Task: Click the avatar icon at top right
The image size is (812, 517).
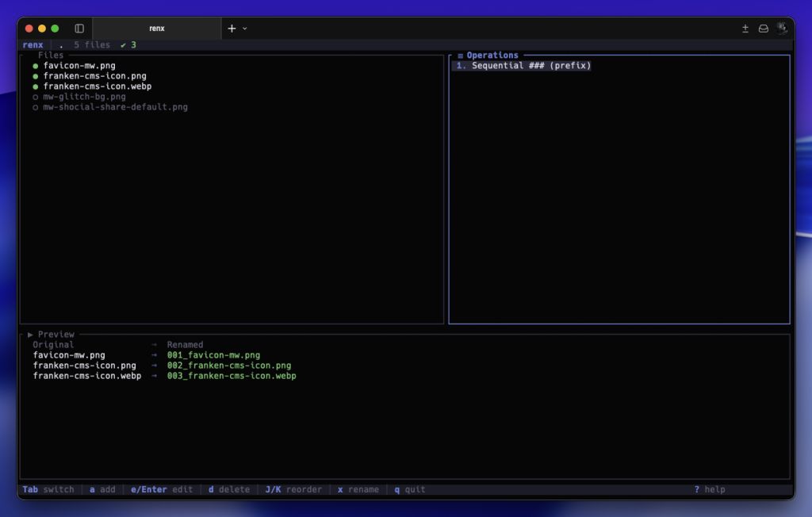Action: click(x=781, y=28)
